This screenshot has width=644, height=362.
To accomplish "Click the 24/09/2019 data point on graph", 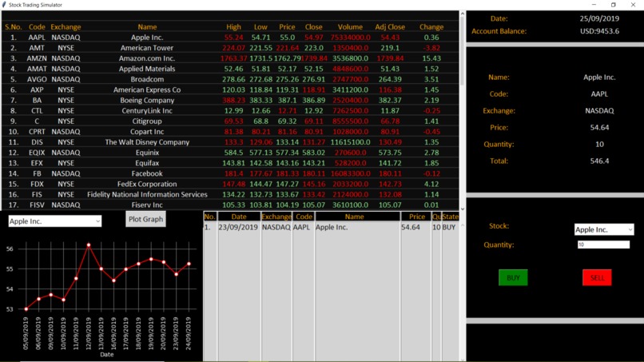I will point(189,264).
